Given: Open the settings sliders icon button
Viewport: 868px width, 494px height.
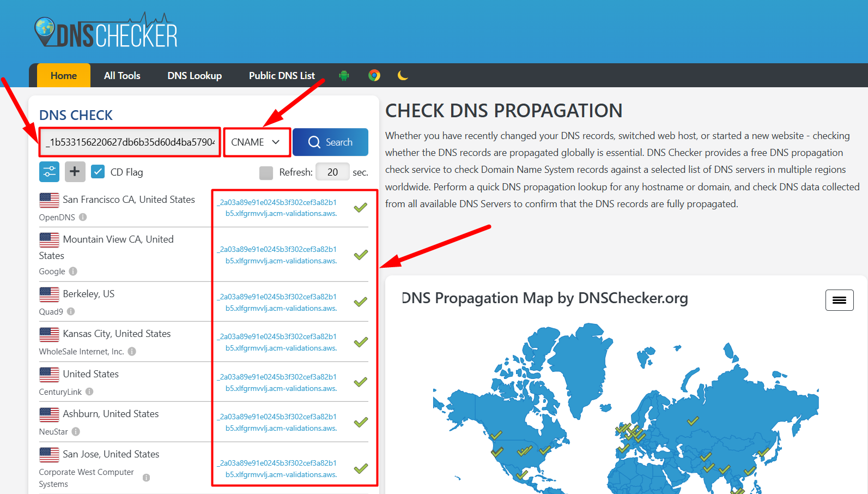Looking at the screenshot, I should (49, 172).
